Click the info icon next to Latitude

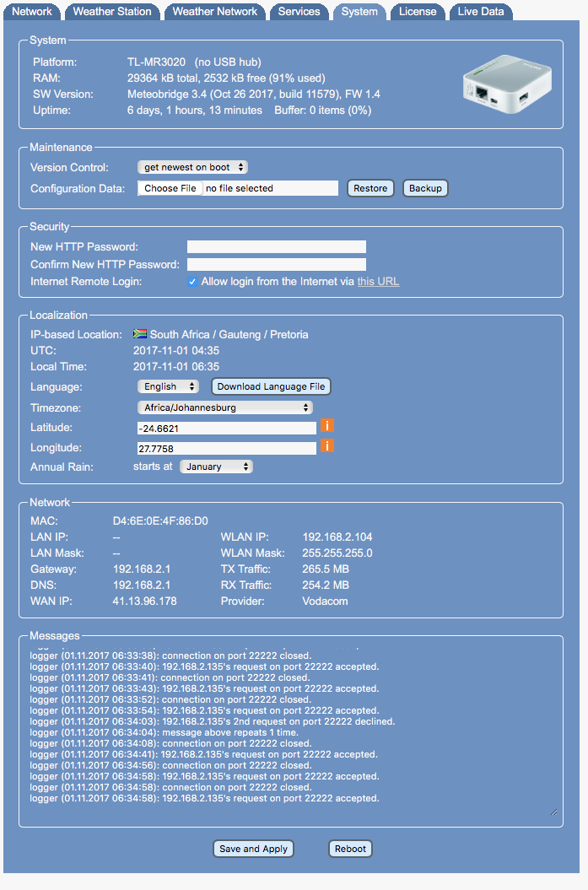326,427
